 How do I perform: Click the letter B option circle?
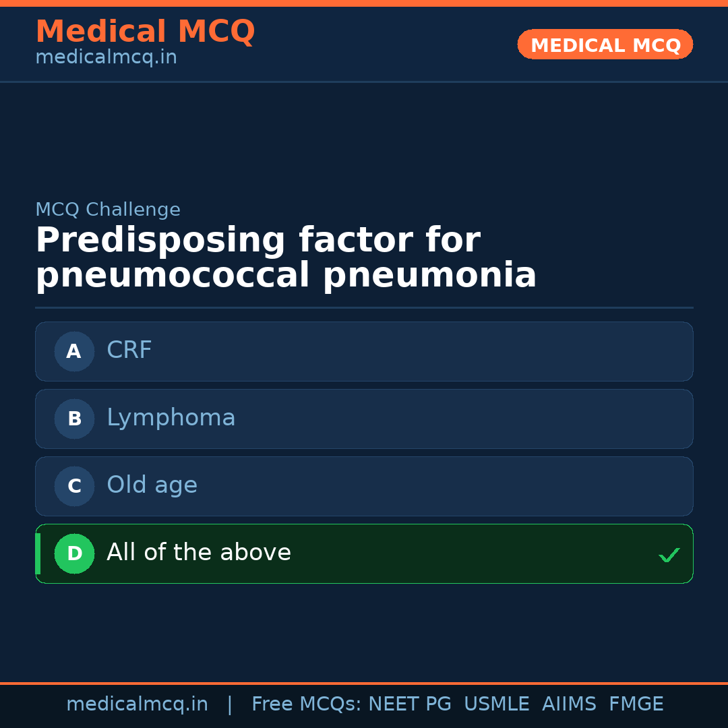click(x=74, y=419)
